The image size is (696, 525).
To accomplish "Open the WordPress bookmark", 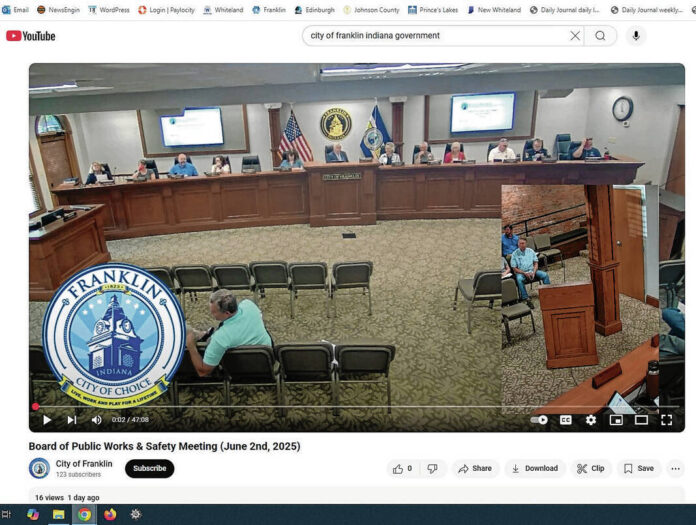I will [109, 9].
